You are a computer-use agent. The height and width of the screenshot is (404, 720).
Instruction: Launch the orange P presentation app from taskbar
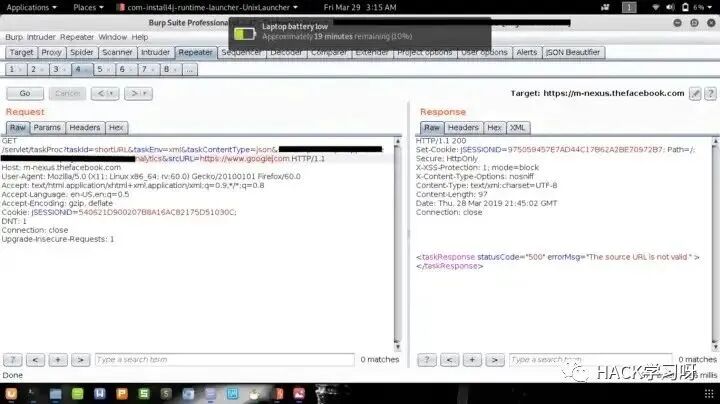pos(122,393)
